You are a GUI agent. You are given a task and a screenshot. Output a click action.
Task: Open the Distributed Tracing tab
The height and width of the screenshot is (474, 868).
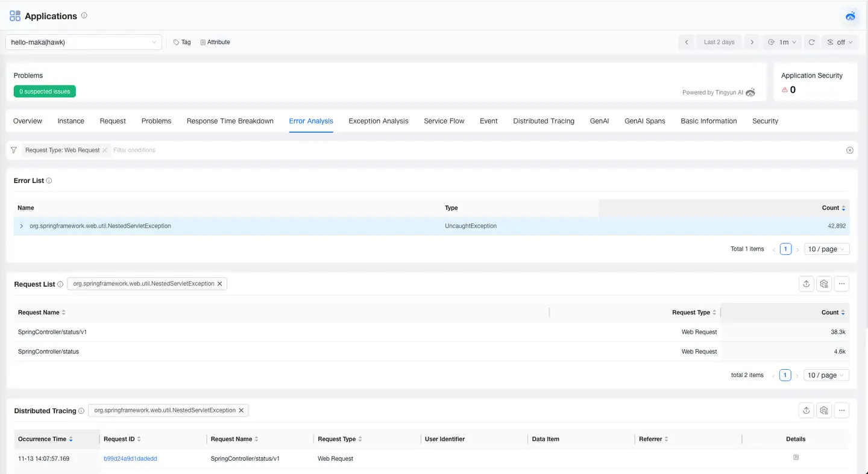tap(543, 121)
